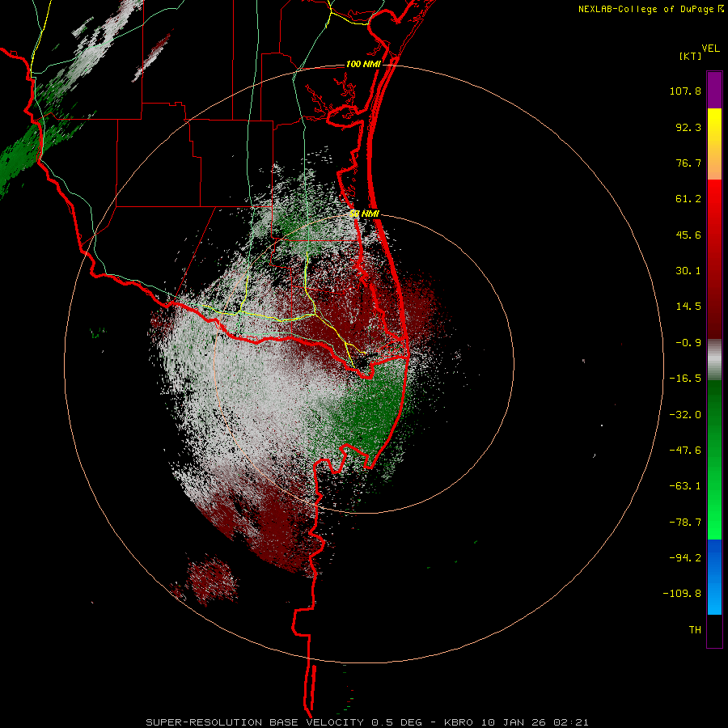Image resolution: width=728 pixels, height=728 pixels.
Task: Click the -16.5 legend value
Action: point(685,379)
